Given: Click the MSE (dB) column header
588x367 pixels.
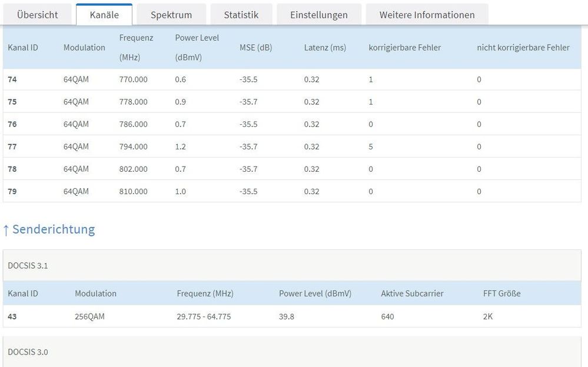Looking at the screenshot, I should point(255,48).
